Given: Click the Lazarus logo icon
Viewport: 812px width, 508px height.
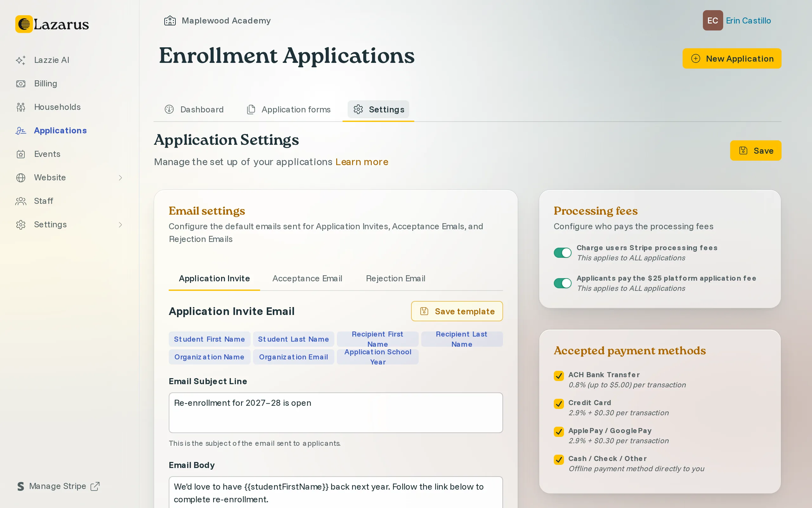Looking at the screenshot, I should pos(24,24).
